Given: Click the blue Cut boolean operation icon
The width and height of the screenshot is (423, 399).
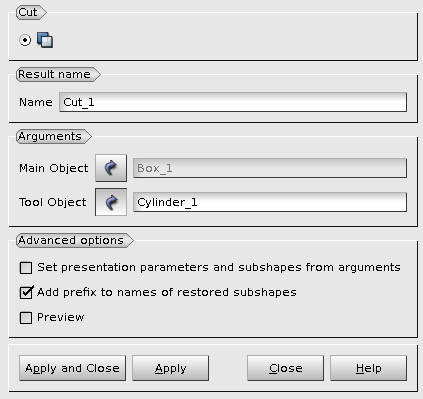Looking at the screenshot, I should [x=45, y=40].
